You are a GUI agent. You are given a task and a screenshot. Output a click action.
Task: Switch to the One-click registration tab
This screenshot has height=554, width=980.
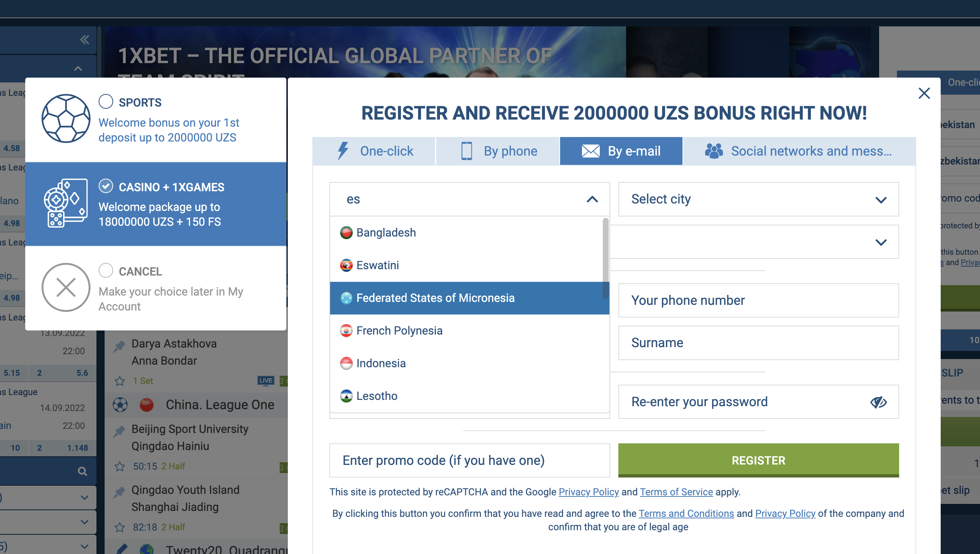374,151
